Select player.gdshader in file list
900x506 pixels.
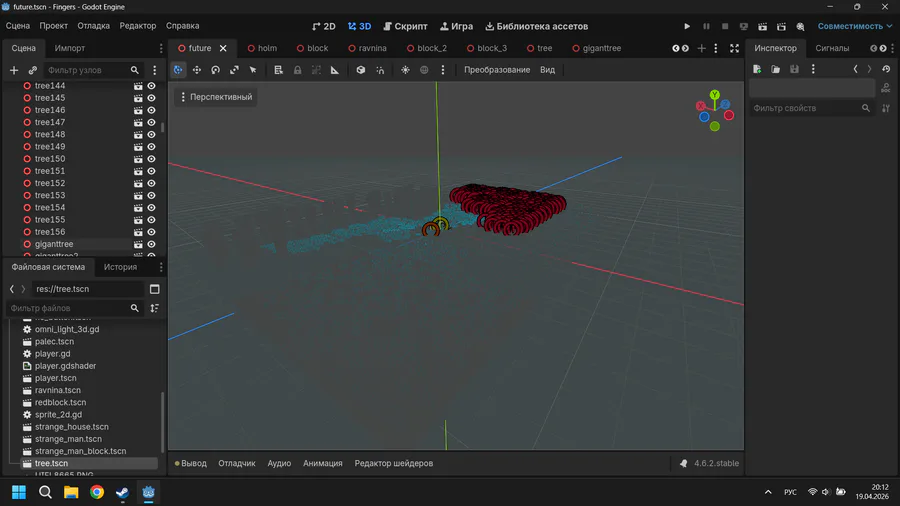(65, 366)
